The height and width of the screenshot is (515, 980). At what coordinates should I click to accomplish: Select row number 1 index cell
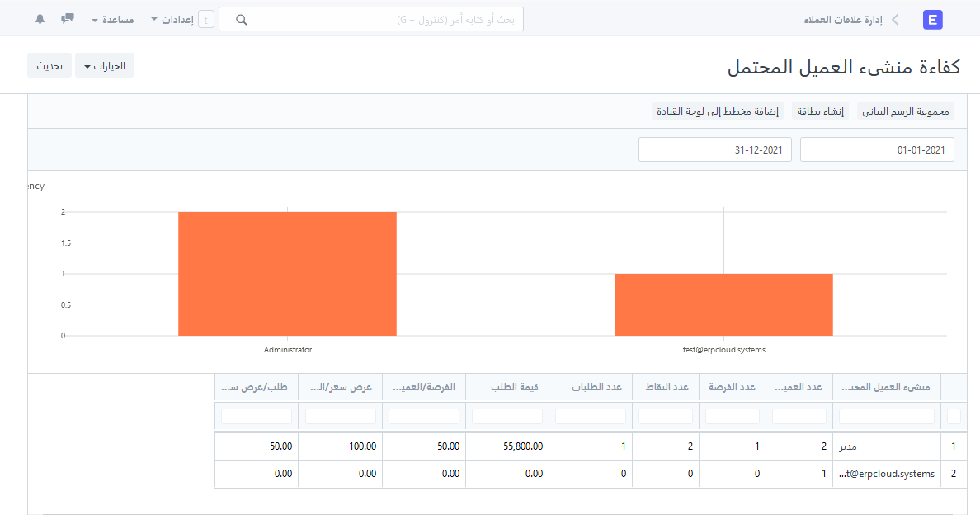(x=954, y=446)
